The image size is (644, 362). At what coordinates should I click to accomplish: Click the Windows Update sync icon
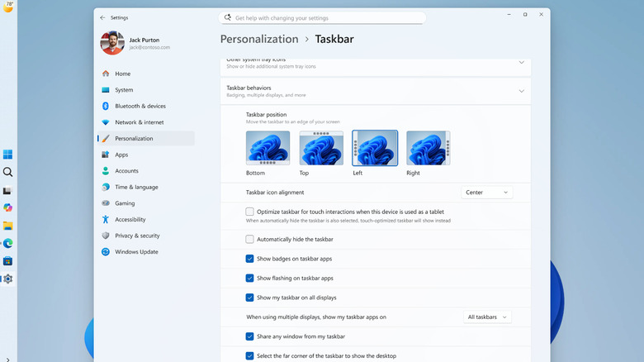click(x=106, y=252)
